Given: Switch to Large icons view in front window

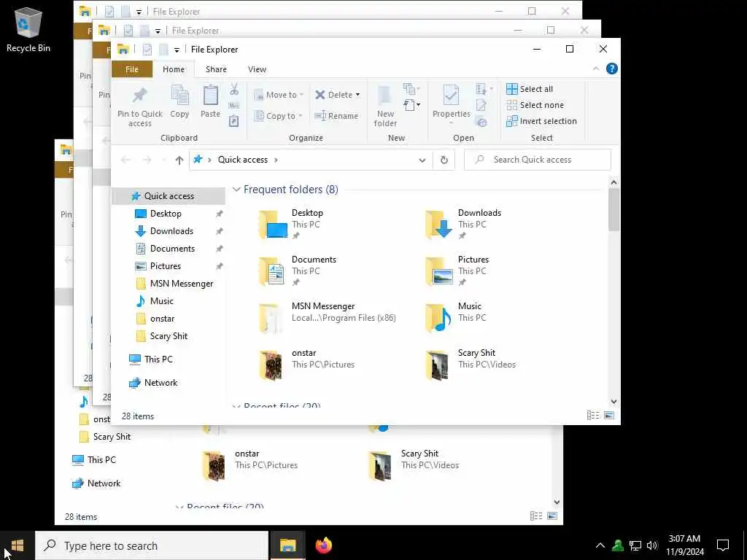Looking at the screenshot, I should tap(609, 416).
